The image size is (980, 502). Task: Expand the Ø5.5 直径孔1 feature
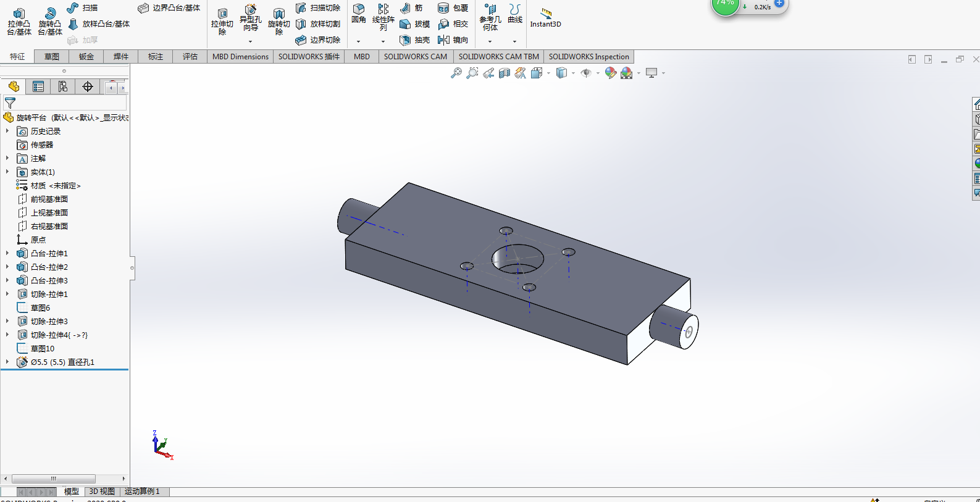pos(7,362)
